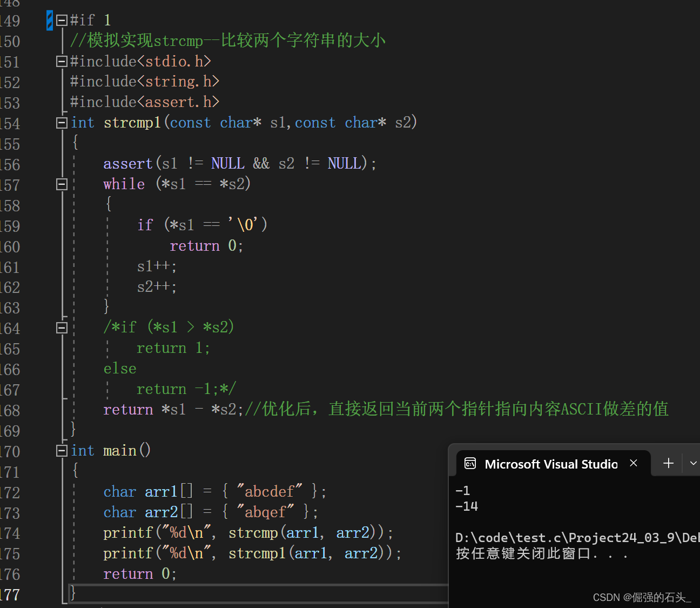The image size is (700, 608).
Task: Collapse the include region at line 151
Action: (61, 61)
